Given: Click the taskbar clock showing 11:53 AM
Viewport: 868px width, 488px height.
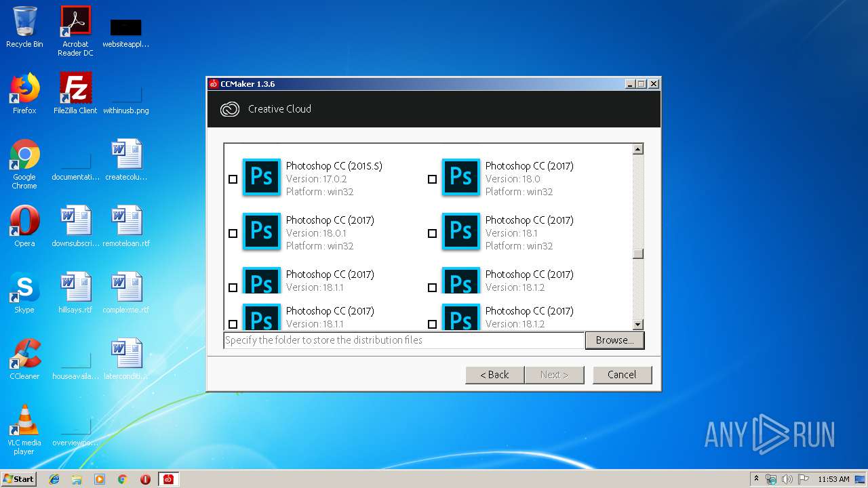Looking at the screenshot, I should (833, 479).
